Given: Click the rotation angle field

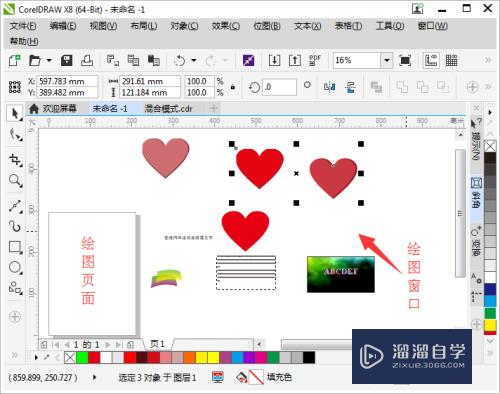Looking at the screenshot, I should pos(279,87).
